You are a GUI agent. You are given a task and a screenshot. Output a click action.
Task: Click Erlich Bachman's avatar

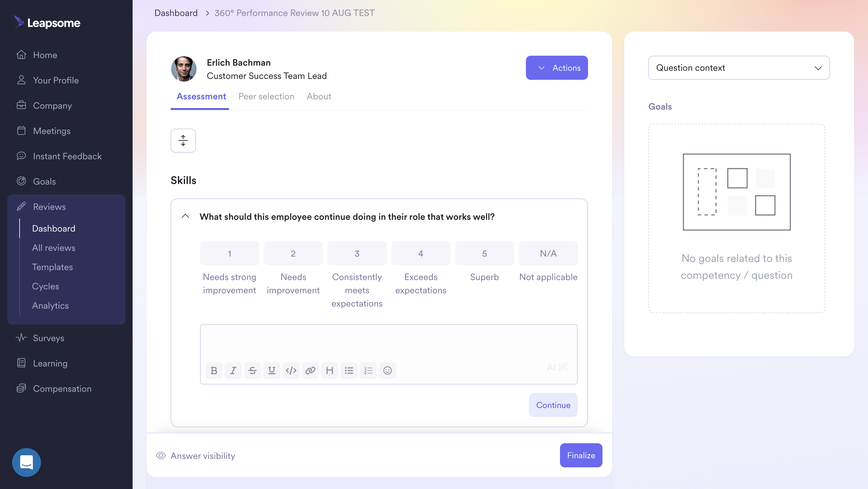pos(184,69)
